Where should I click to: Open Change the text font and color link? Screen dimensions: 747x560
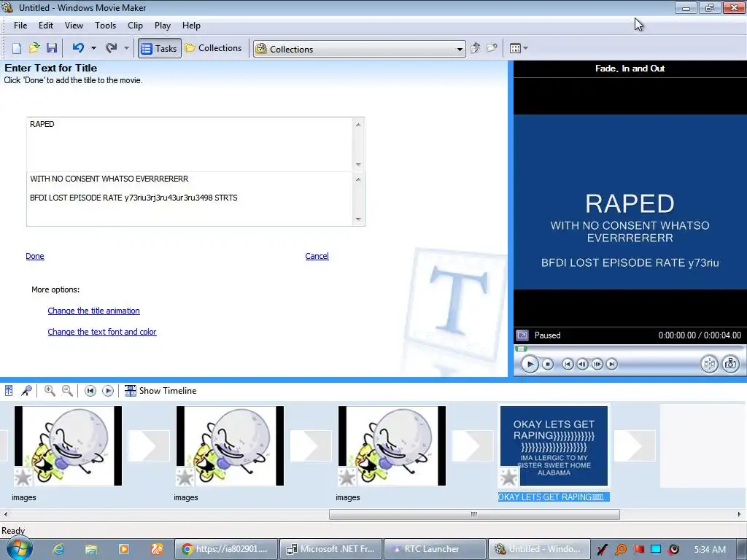(x=102, y=332)
